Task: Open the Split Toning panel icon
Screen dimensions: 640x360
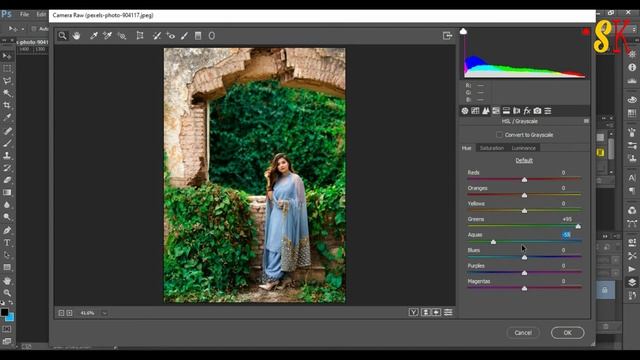Action: click(506, 111)
